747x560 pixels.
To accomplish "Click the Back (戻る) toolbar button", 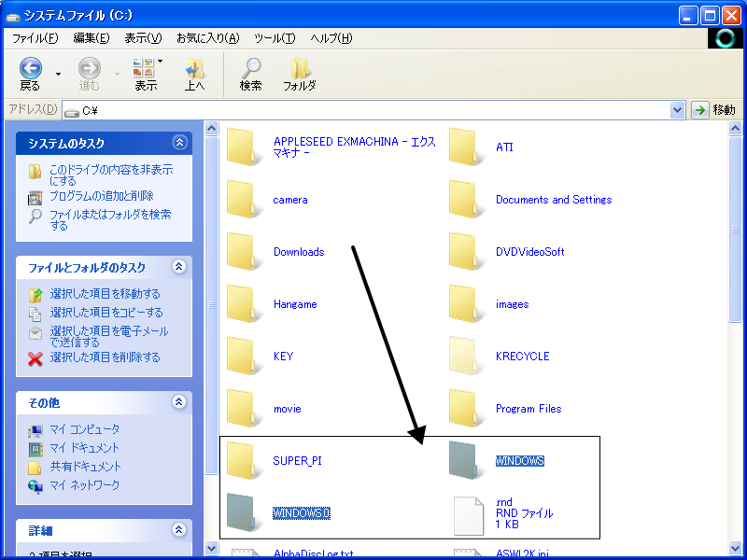I will [x=31, y=75].
